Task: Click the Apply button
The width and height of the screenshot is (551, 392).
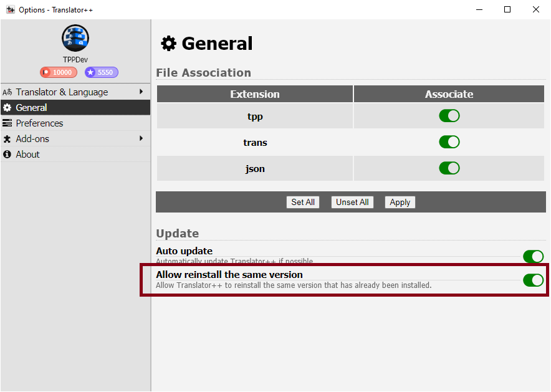Action: coord(400,202)
